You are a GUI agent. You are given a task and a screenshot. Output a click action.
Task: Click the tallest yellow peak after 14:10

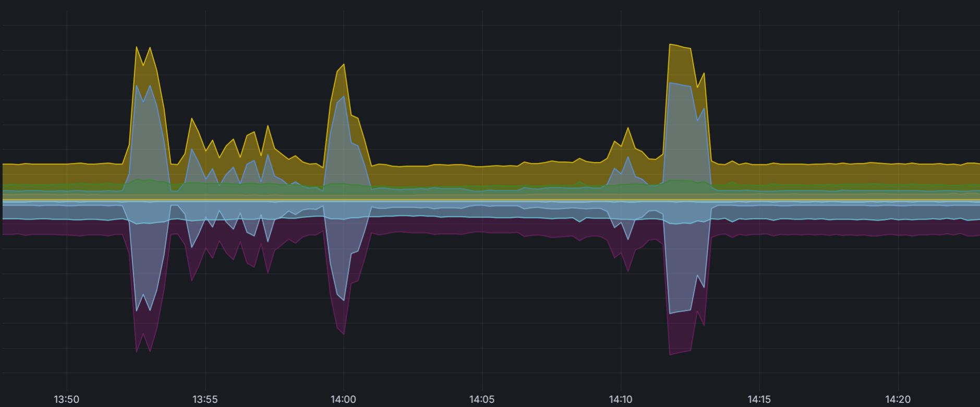coord(670,45)
